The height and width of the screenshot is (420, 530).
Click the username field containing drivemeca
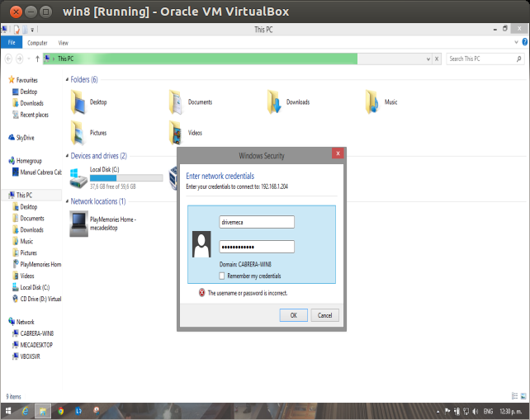click(257, 222)
